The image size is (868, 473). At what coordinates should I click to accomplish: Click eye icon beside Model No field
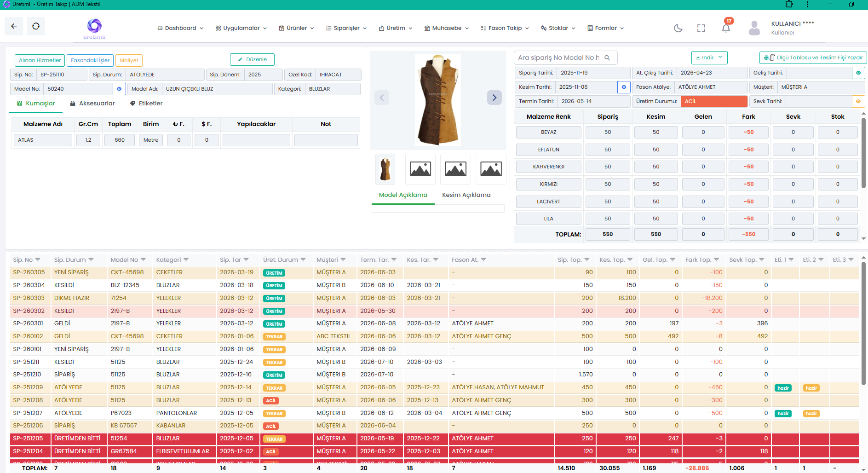tap(119, 89)
